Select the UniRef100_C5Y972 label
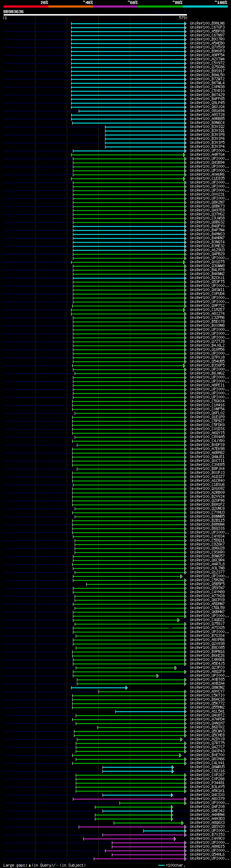 pos(207,63)
